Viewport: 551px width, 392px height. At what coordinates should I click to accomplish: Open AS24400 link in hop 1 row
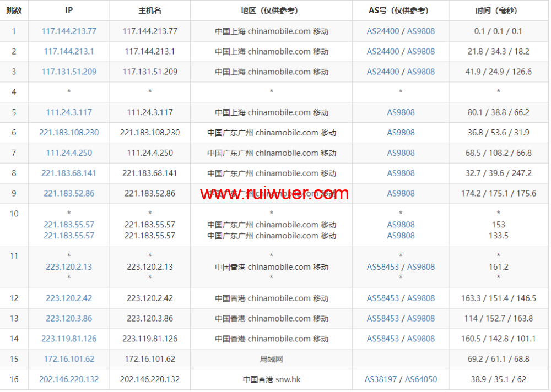[x=383, y=31]
